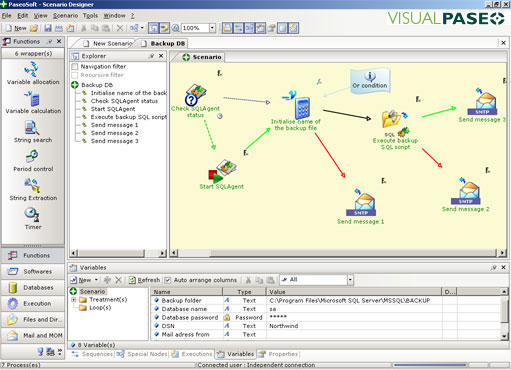Open the Files and Dir panel
This screenshot has height=370, width=511.
(33, 319)
